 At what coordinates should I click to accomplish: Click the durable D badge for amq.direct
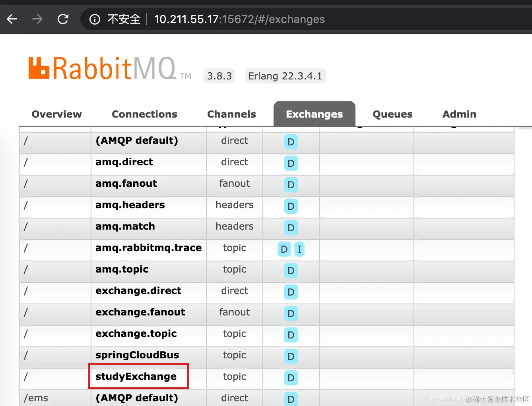[x=291, y=163]
